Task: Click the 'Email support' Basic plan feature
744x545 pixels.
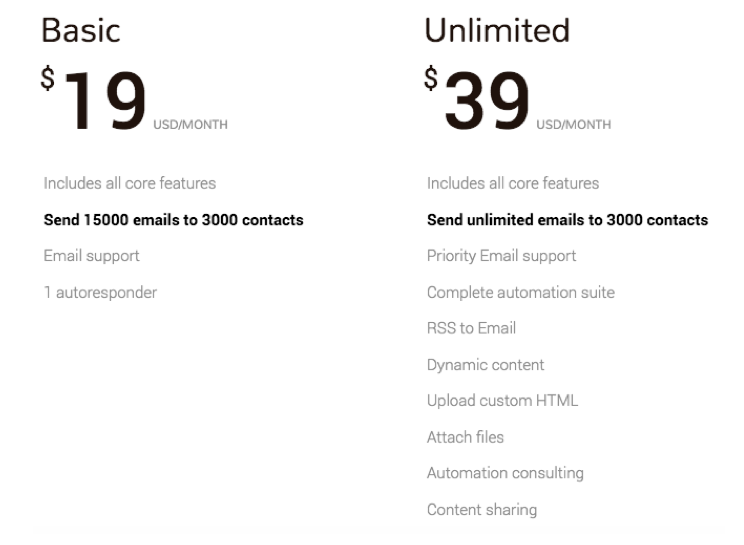Action: coord(92,256)
